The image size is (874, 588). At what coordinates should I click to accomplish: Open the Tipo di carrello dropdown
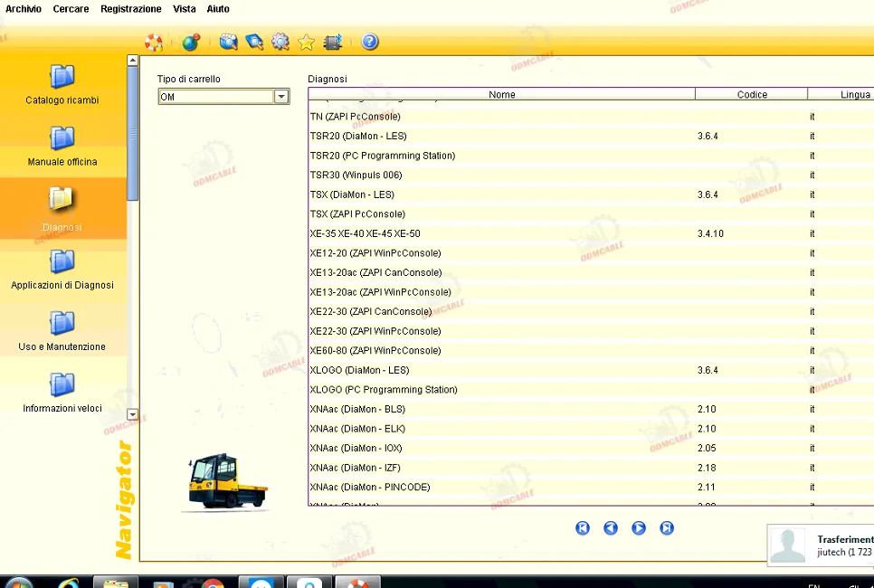coord(281,97)
